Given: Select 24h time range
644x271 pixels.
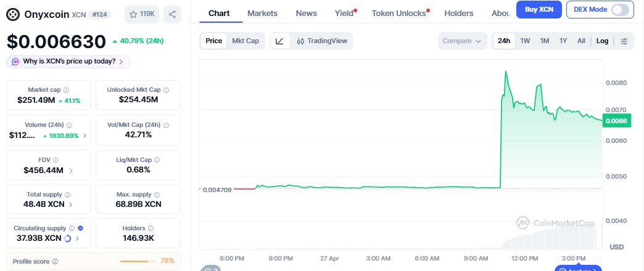Looking at the screenshot, I should point(504,41).
